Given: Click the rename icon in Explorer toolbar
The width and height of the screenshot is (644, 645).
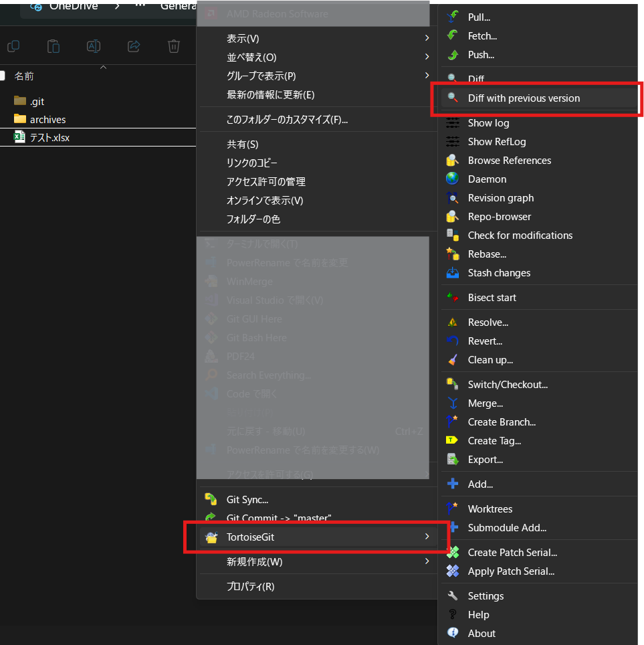Looking at the screenshot, I should pyautogui.click(x=93, y=46).
